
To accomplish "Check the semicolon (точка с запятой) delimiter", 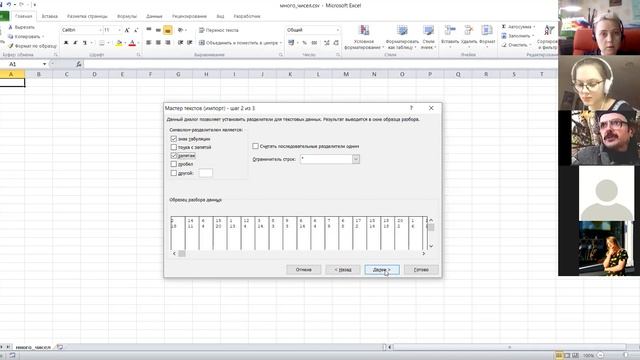I will 173,147.
